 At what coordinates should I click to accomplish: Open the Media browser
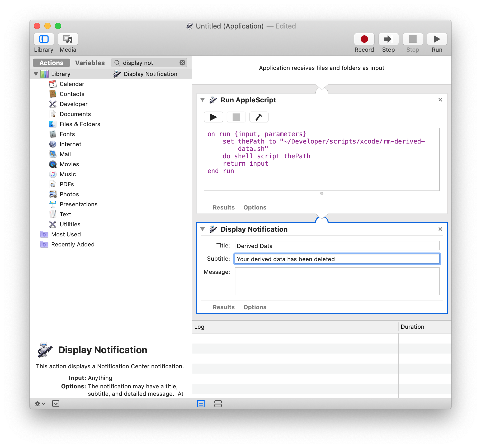[x=68, y=39]
